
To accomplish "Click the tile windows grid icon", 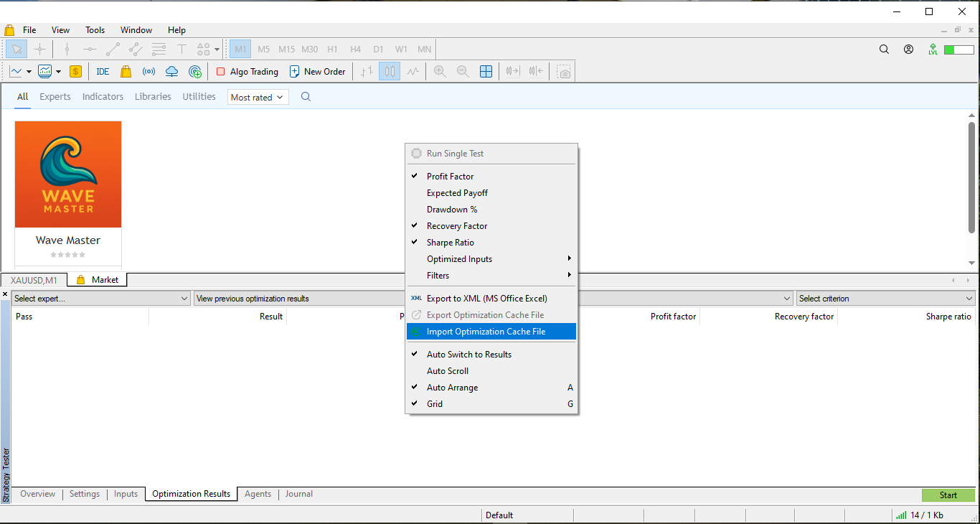I will pyautogui.click(x=486, y=72).
